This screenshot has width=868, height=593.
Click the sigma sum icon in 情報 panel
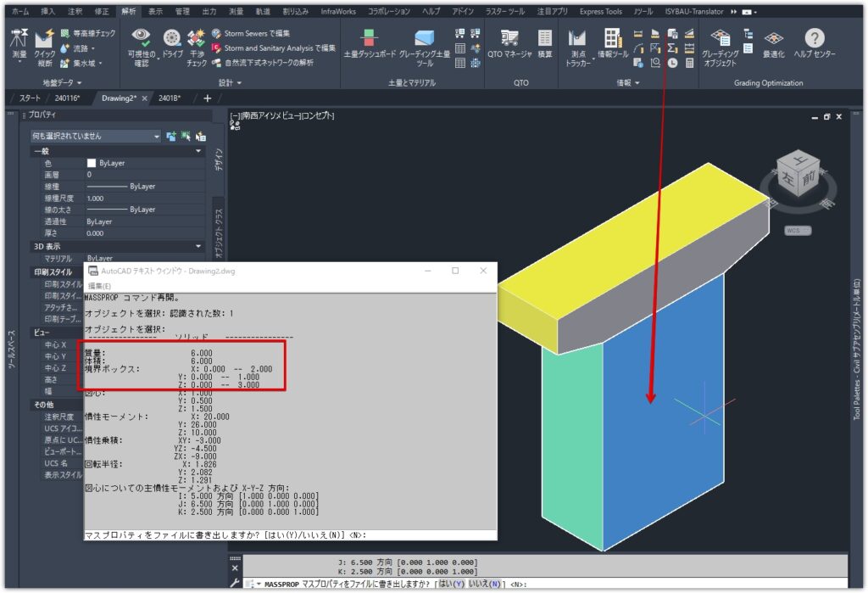click(672, 48)
